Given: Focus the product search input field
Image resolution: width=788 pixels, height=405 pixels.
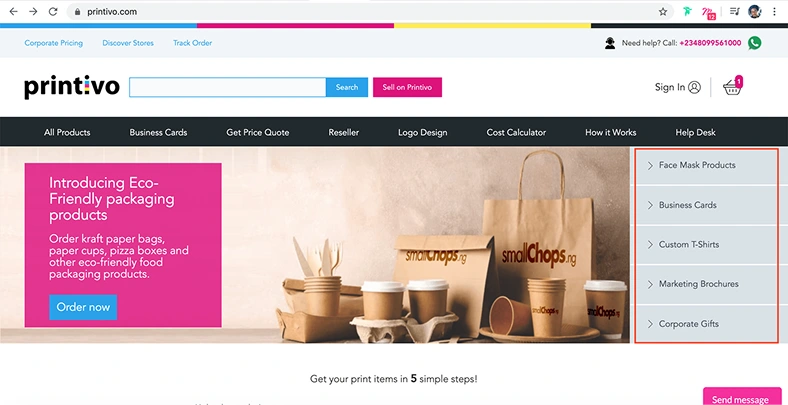Looking at the screenshot, I should point(228,87).
